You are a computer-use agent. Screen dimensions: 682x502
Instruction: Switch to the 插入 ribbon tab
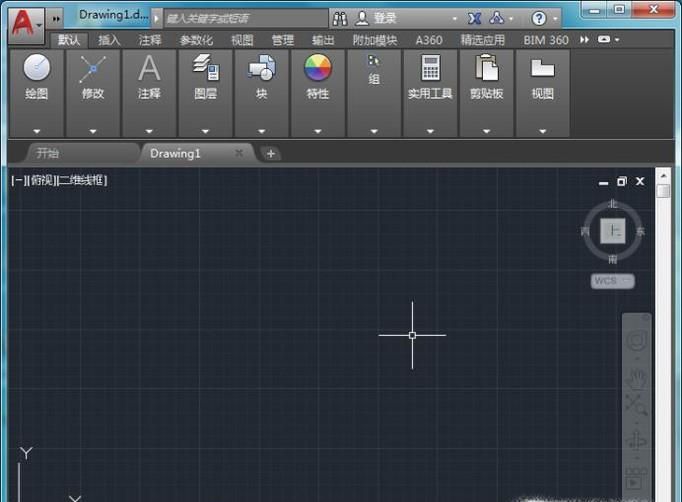click(x=109, y=40)
